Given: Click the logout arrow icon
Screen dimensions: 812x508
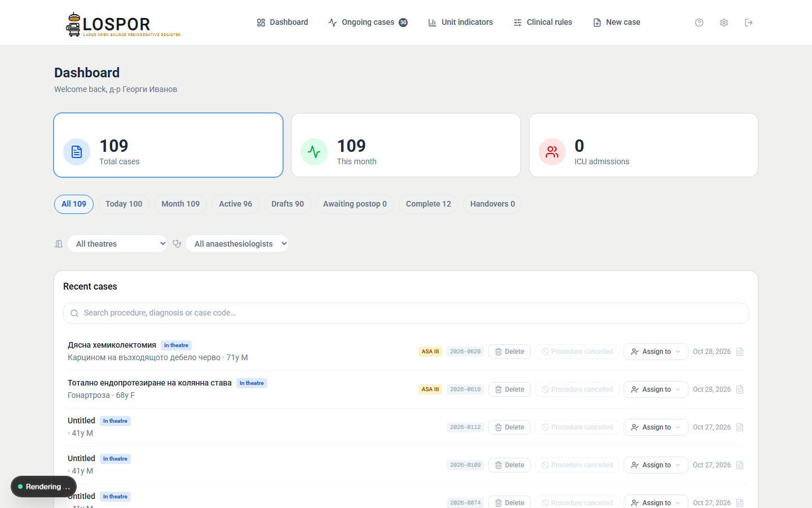Looking at the screenshot, I should click(x=749, y=23).
